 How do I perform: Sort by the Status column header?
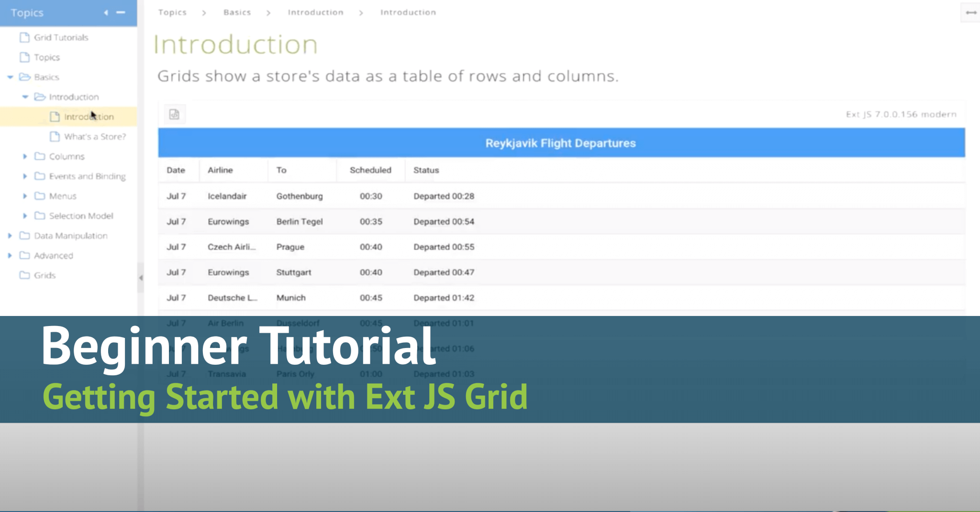(x=426, y=170)
